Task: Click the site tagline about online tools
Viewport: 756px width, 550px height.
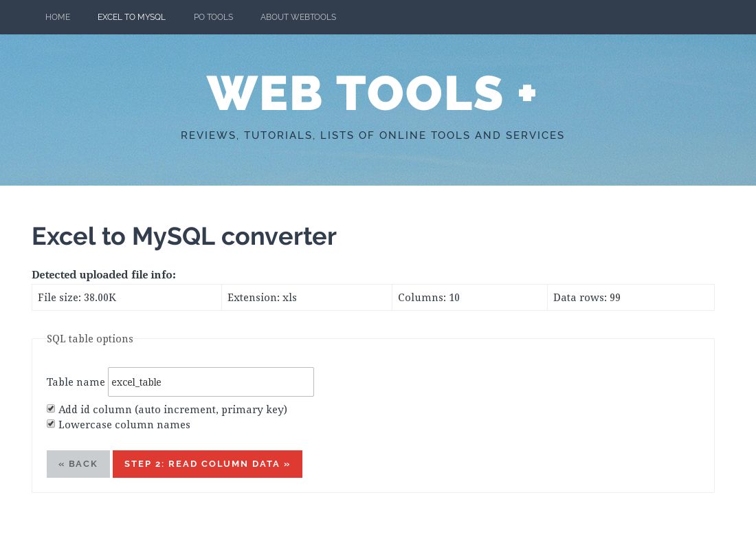Action: (372, 135)
